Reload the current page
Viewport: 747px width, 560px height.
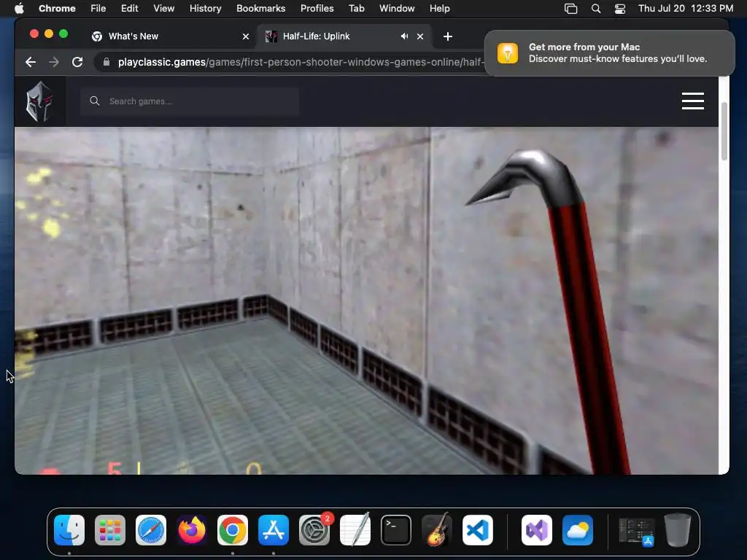click(x=77, y=62)
